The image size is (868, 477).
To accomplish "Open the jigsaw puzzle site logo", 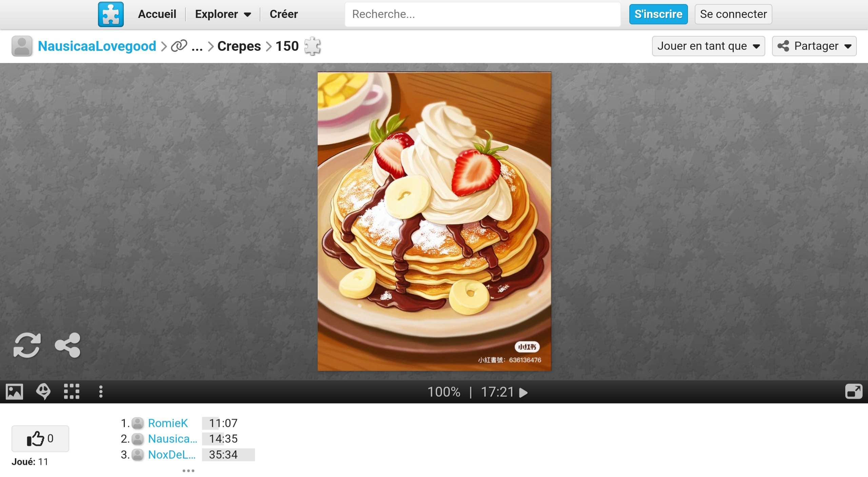I will [x=111, y=14].
